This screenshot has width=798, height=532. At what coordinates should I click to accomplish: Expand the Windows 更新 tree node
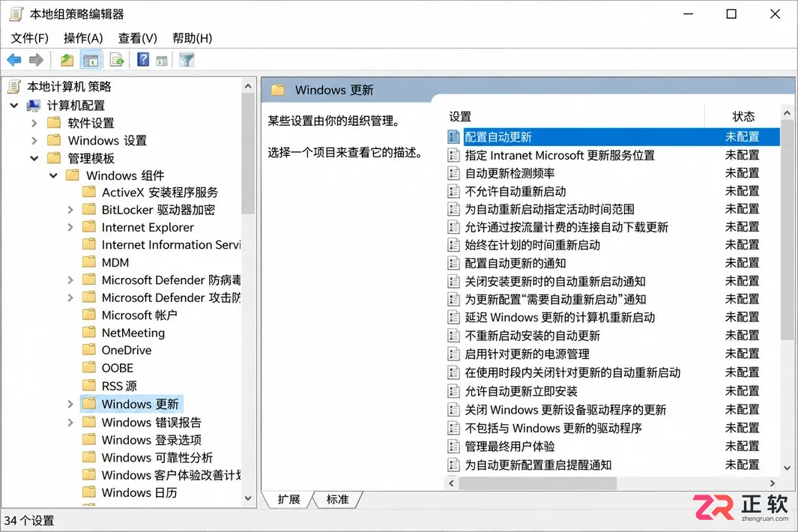[x=70, y=404]
